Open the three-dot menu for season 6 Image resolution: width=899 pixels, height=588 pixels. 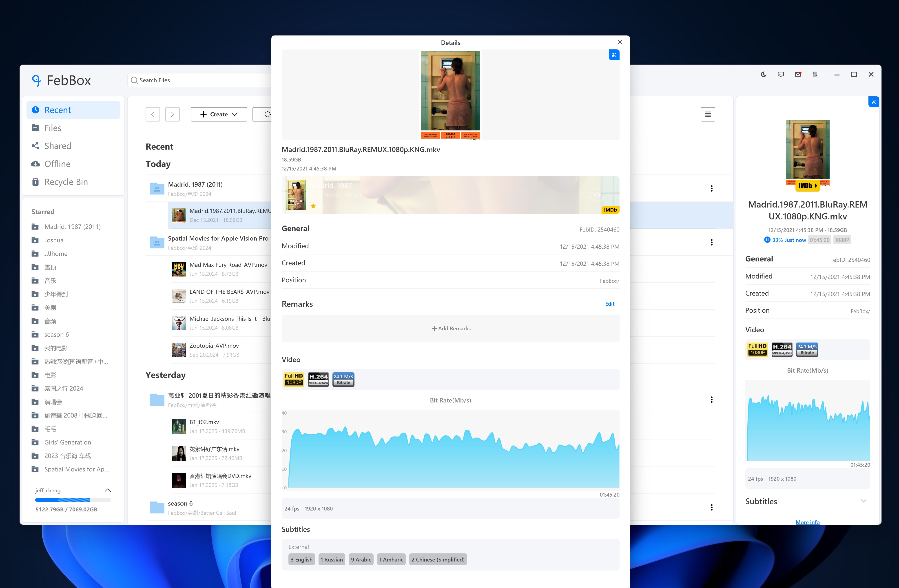coord(711,507)
